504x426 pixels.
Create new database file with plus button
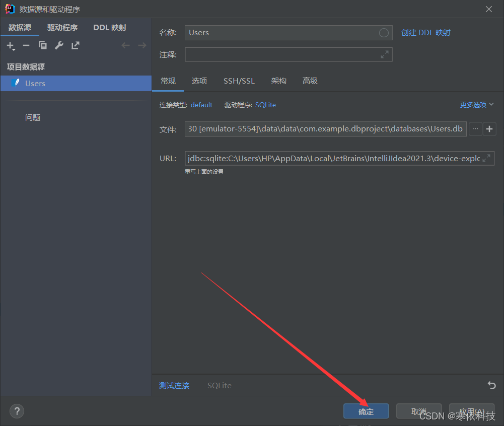(x=489, y=129)
